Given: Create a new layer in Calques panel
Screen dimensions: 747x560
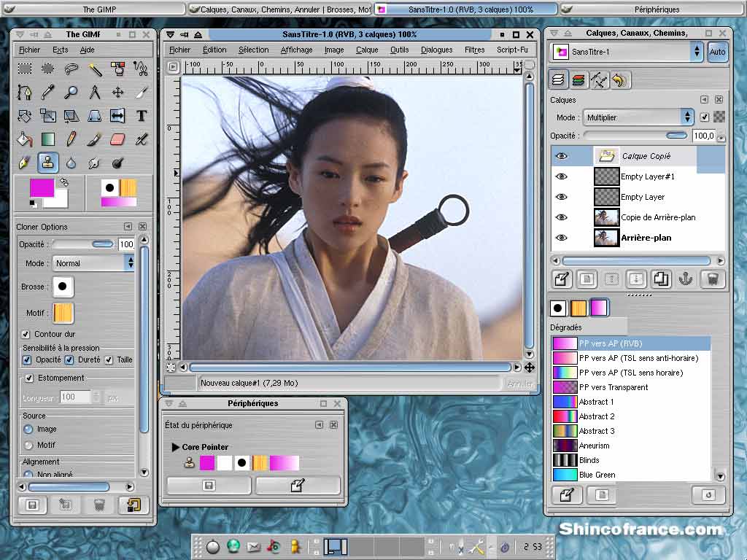Looking at the screenshot, I should [562, 279].
